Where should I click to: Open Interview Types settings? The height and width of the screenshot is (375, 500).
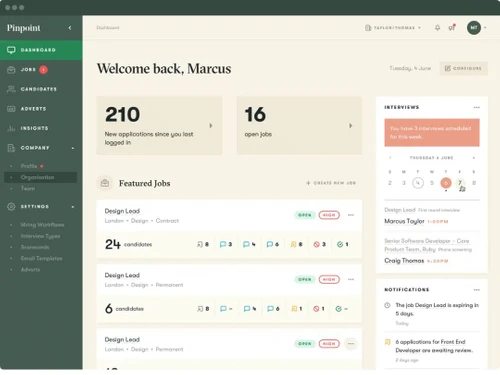(x=40, y=236)
